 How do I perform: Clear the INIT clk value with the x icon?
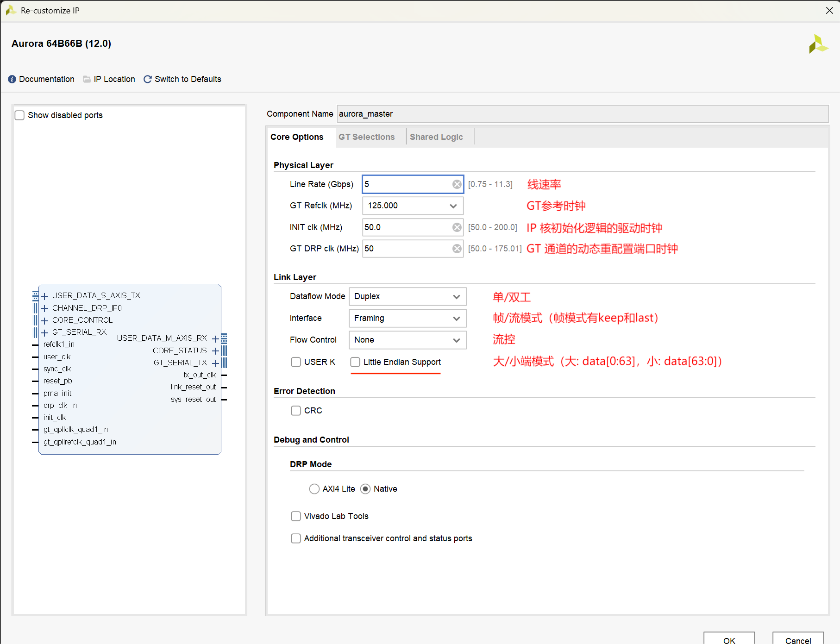coord(457,227)
